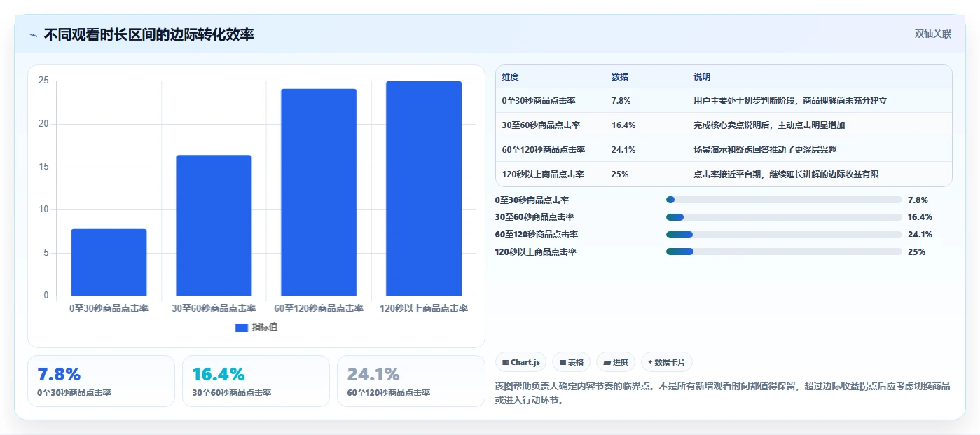Click the 60至120秒商品点击率 chart bar
This screenshot has height=435, width=980.
pos(319,192)
